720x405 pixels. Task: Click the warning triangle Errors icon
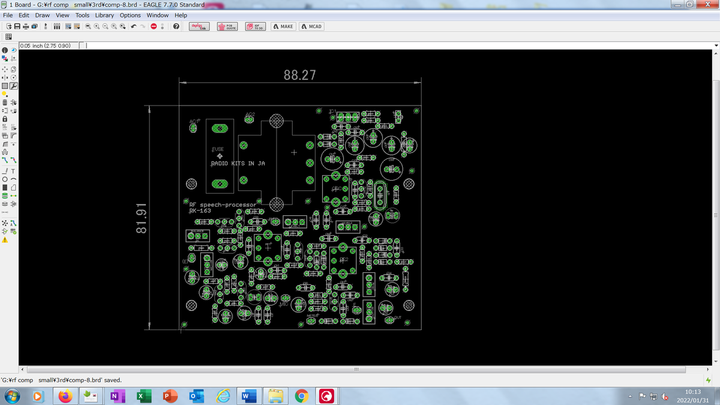[5, 240]
